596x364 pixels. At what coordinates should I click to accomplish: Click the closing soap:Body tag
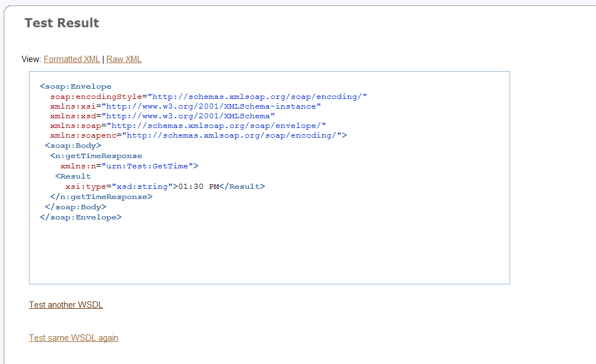(76, 208)
